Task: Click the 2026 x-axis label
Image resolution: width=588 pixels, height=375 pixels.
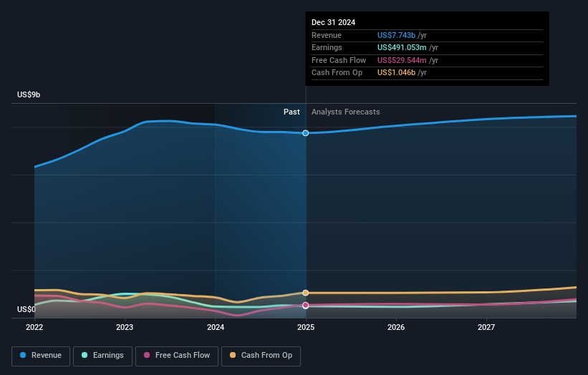Action: point(396,327)
